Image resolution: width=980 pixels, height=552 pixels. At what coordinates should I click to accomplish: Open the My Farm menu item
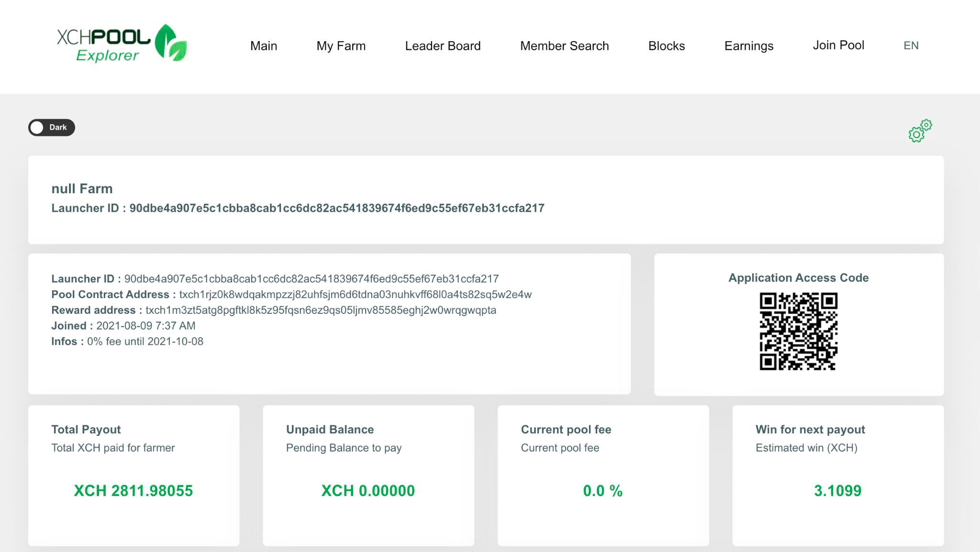point(341,46)
